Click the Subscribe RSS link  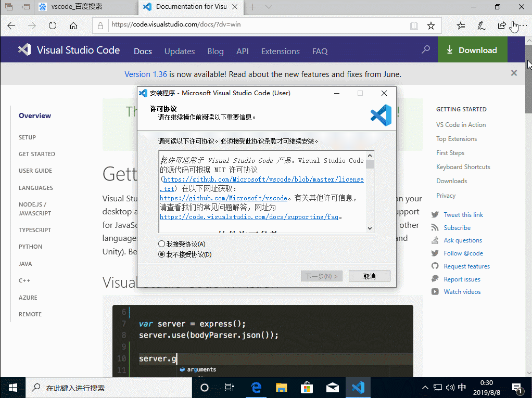tap(457, 228)
